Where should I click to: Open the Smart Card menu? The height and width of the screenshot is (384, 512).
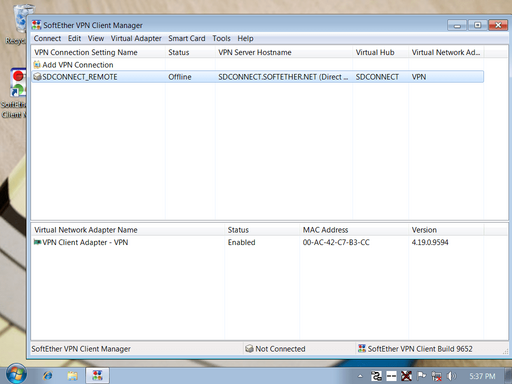pos(187,38)
